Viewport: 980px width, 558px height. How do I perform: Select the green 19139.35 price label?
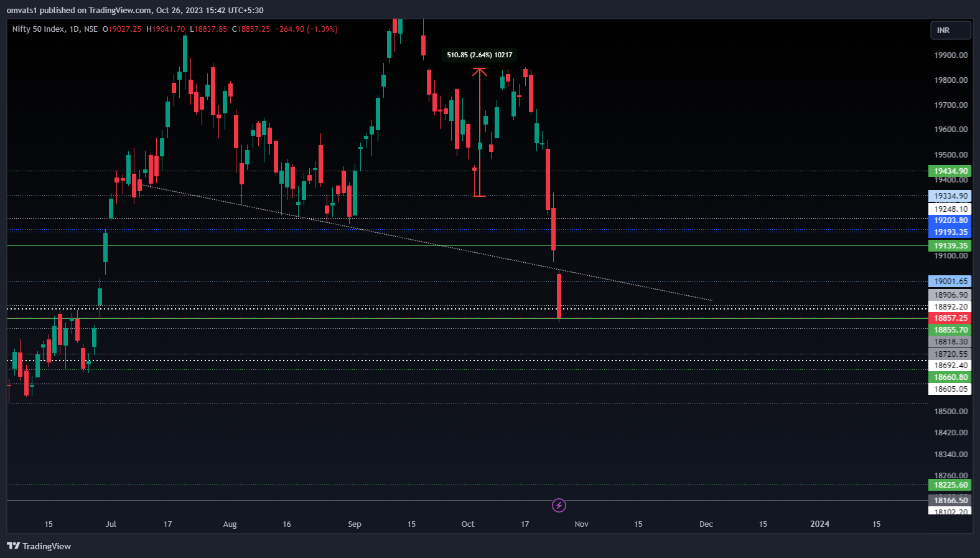(x=950, y=246)
